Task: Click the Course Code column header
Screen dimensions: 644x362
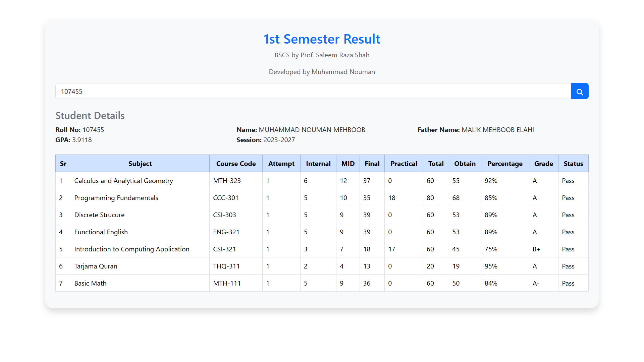Action: pos(236,164)
